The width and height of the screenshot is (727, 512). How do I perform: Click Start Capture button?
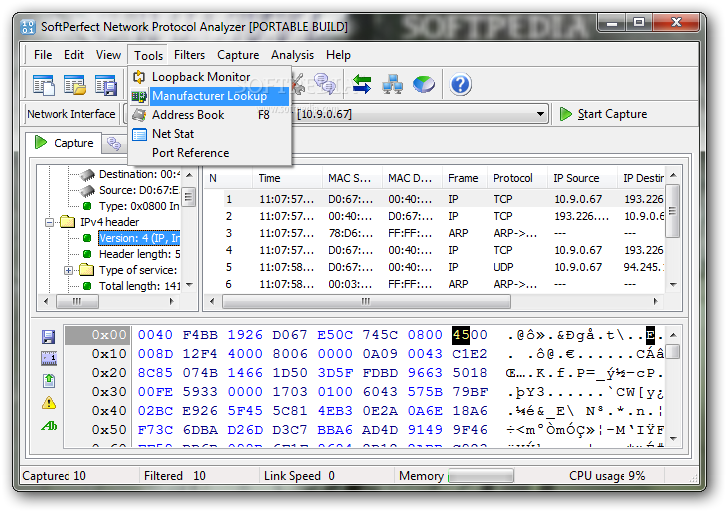tap(603, 114)
